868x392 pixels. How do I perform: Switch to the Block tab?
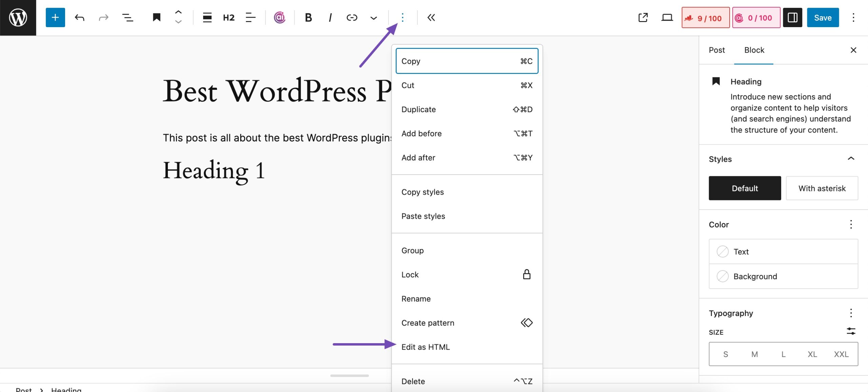(x=754, y=50)
